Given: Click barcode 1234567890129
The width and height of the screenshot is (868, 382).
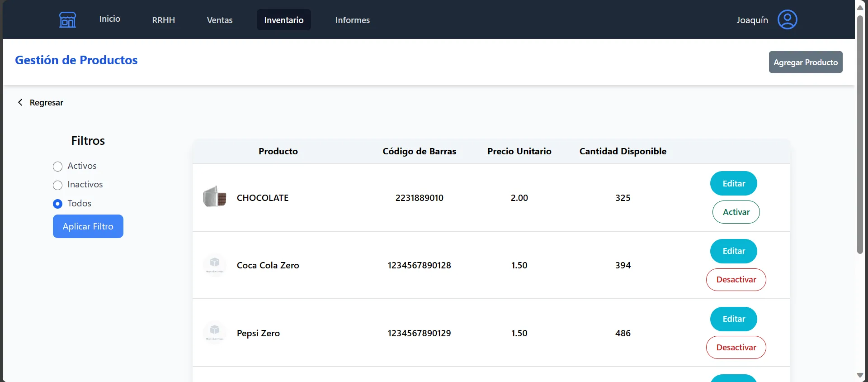Looking at the screenshot, I should pyautogui.click(x=420, y=333).
